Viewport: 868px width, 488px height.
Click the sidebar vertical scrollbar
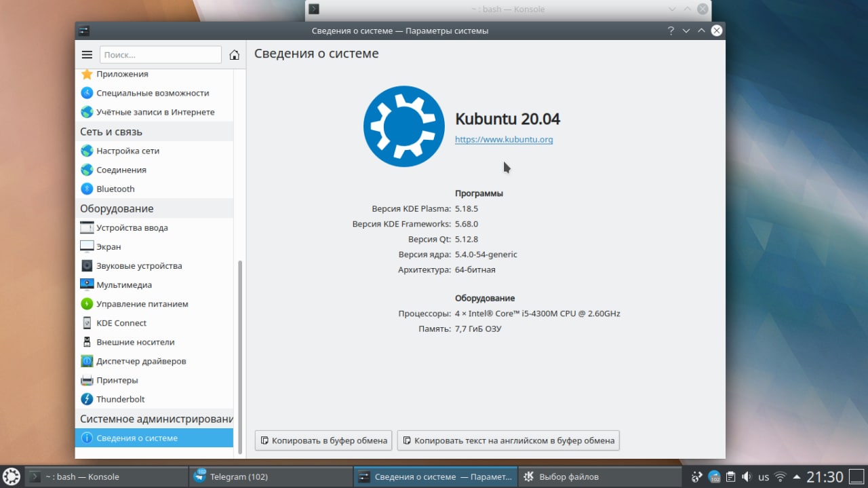[x=239, y=358]
